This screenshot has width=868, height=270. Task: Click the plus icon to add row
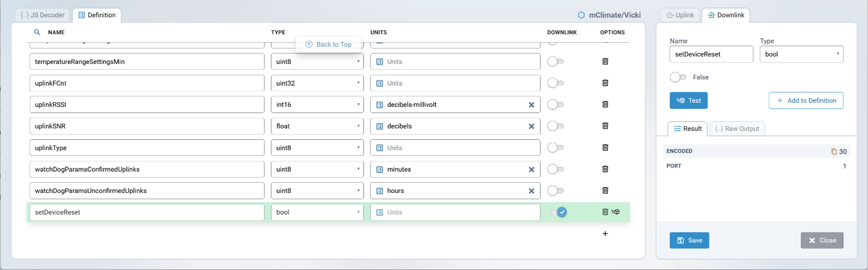coord(605,233)
